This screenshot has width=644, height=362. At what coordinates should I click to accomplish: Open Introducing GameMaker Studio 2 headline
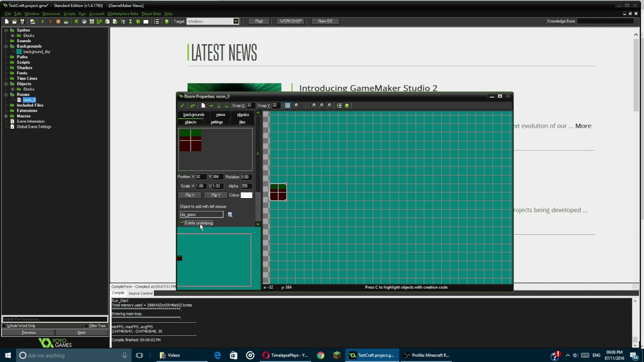click(368, 88)
